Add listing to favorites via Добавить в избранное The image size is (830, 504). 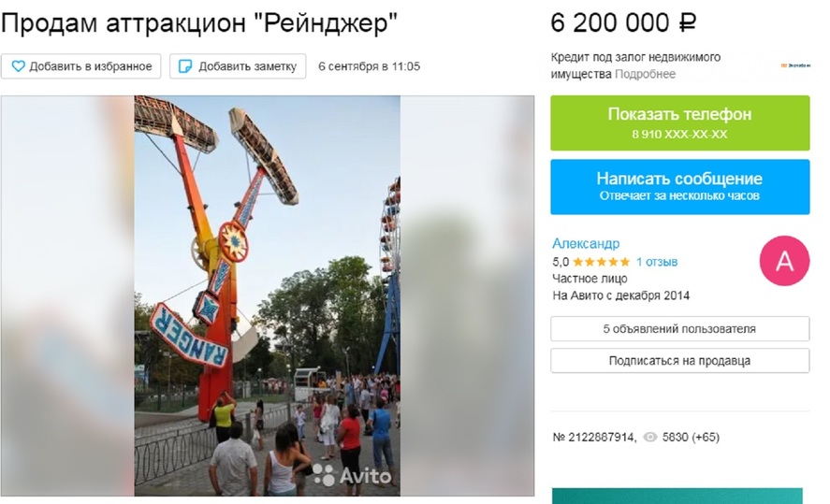pyautogui.click(x=81, y=66)
